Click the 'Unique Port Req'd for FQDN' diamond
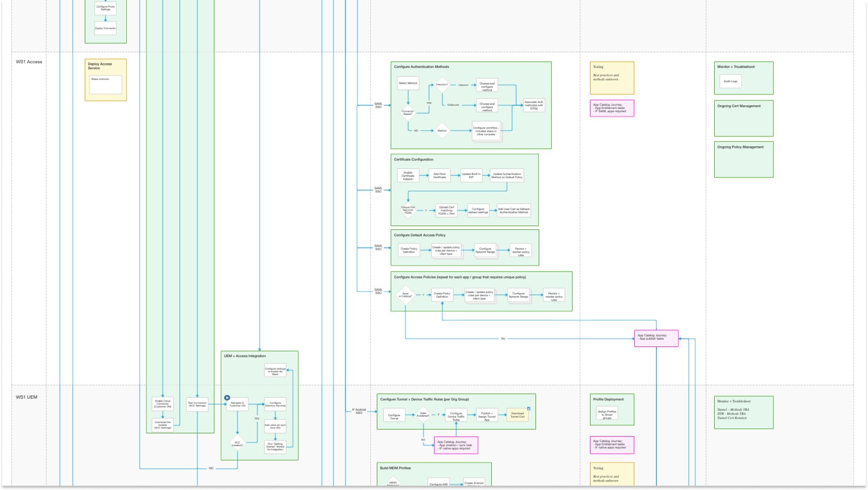The image size is (868, 490). click(408, 210)
